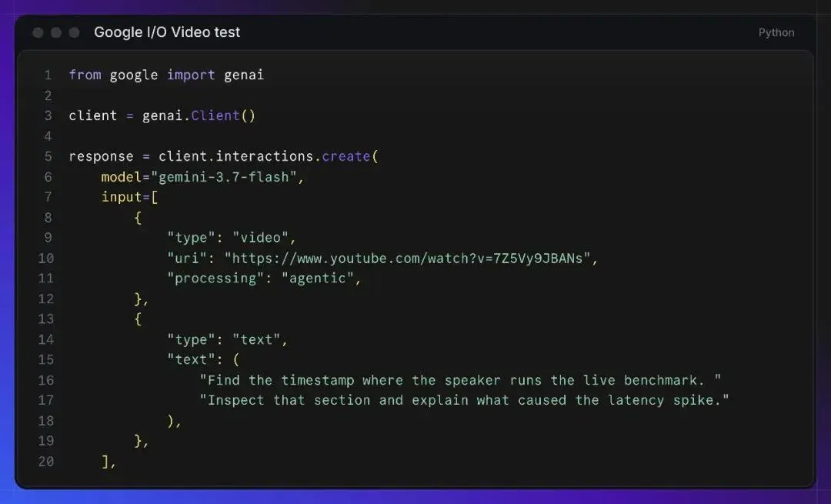Click the "processing": "agentic" line
This screenshot has width=831, height=504.
pyautogui.click(x=264, y=279)
